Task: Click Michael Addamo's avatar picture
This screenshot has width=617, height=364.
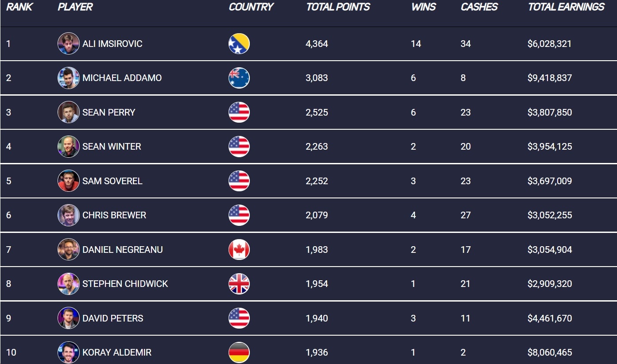Action: (x=69, y=78)
